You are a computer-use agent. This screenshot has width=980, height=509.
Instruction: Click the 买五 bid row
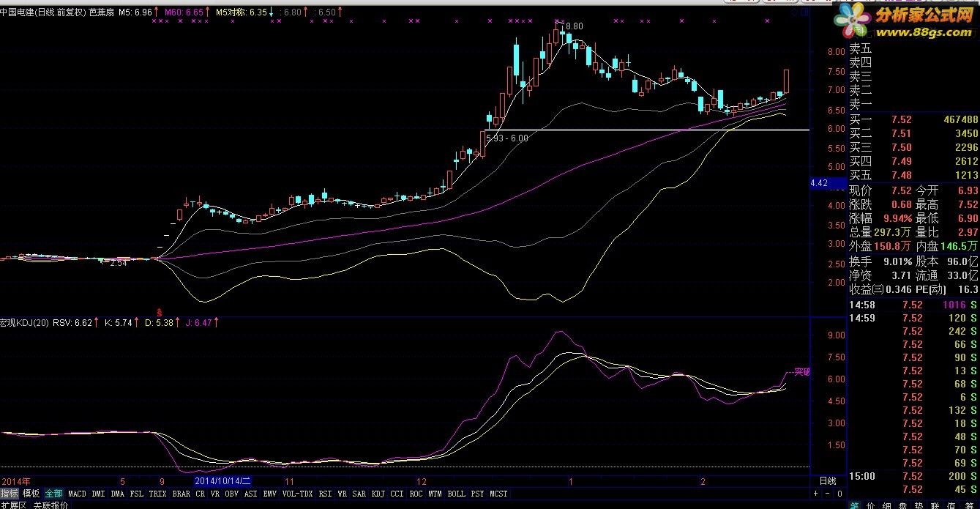913,175
